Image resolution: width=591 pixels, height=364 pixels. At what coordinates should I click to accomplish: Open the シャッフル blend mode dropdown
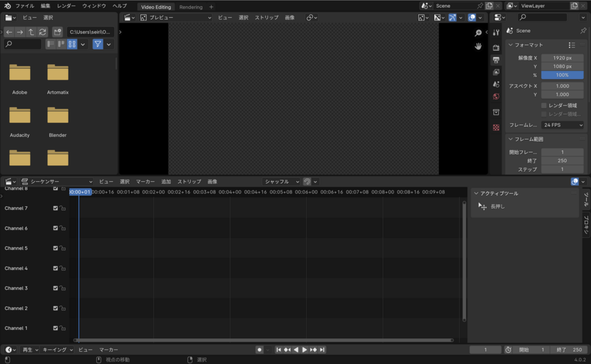click(281, 181)
